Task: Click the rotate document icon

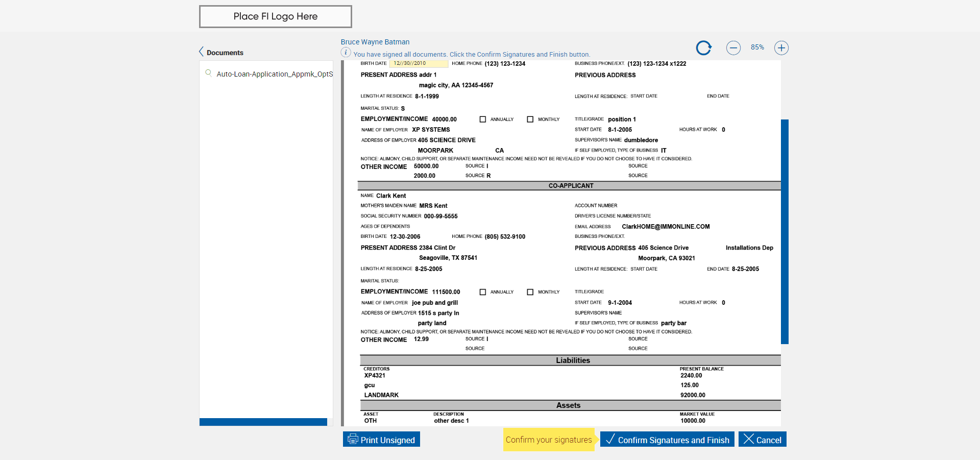Action: (x=703, y=48)
